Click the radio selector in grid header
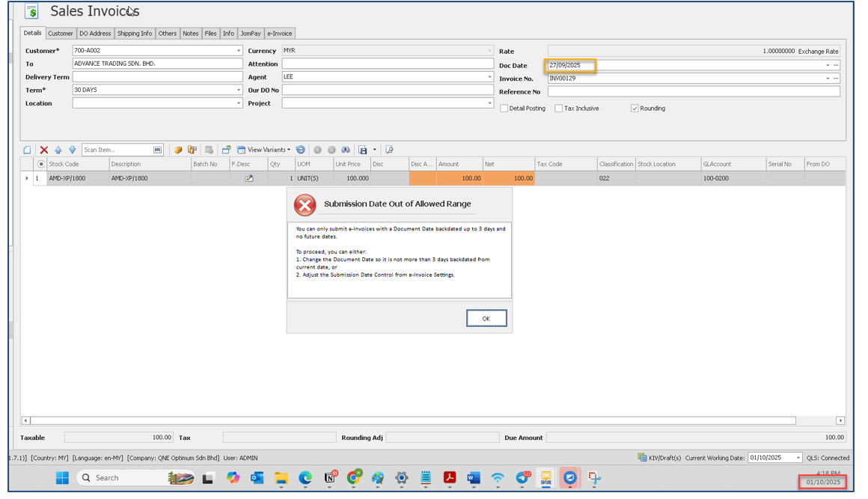 pyautogui.click(x=41, y=165)
